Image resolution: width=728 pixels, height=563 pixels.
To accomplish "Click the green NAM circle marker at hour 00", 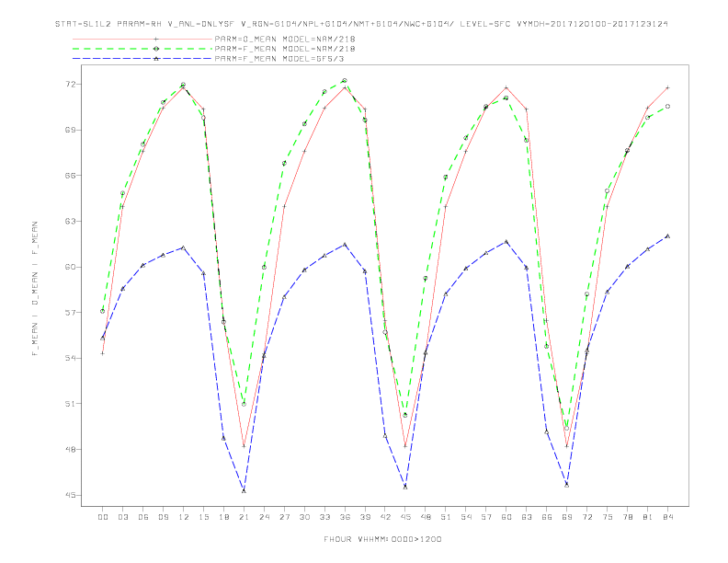I will (x=103, y=311).
